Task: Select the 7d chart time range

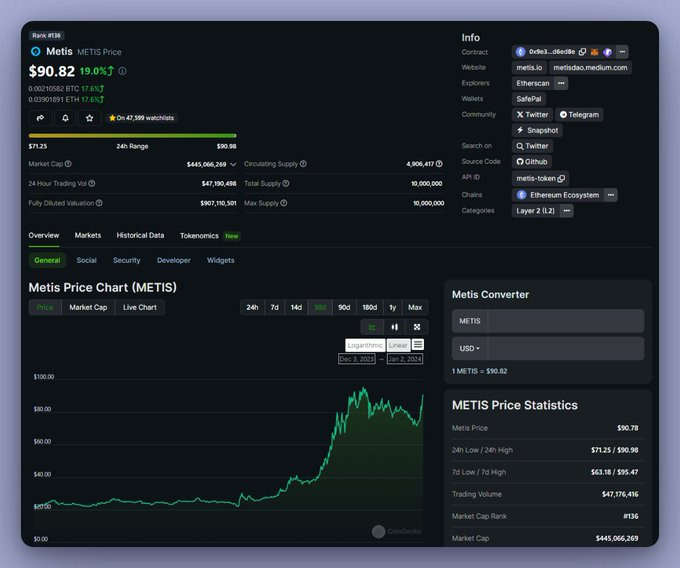Action: pyautogui.click(x=274, y=307)
